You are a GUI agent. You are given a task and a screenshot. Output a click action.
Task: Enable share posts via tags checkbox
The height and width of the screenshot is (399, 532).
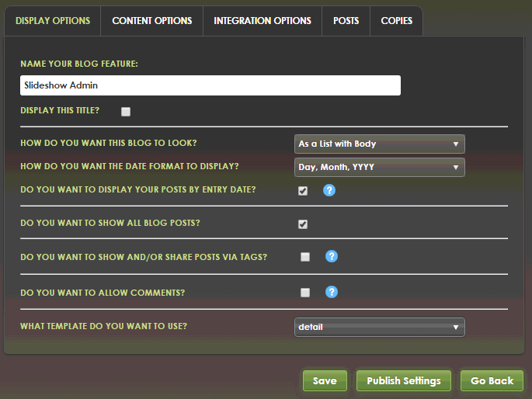click(x=305, y=257)
